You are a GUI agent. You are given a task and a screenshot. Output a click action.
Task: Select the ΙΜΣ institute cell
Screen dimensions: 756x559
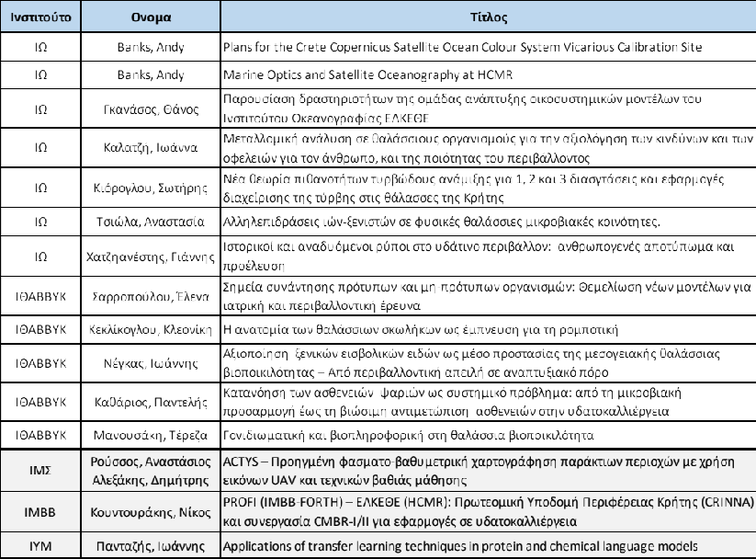tap(40, 469)
